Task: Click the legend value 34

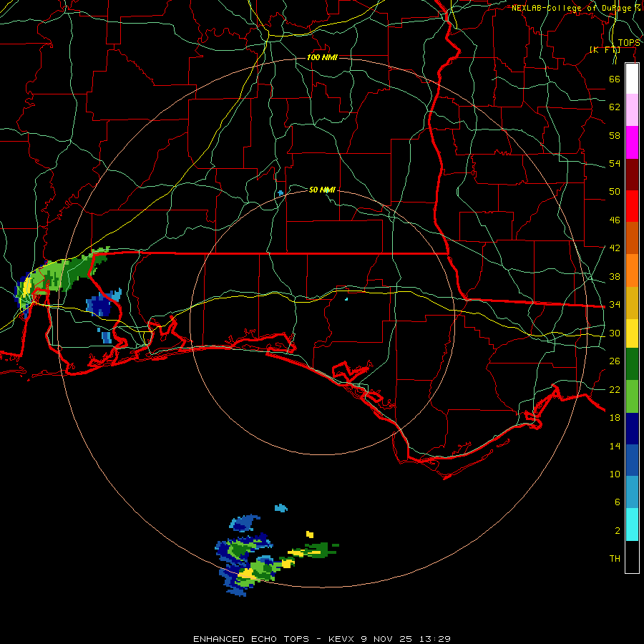Action: pos(615,305)
